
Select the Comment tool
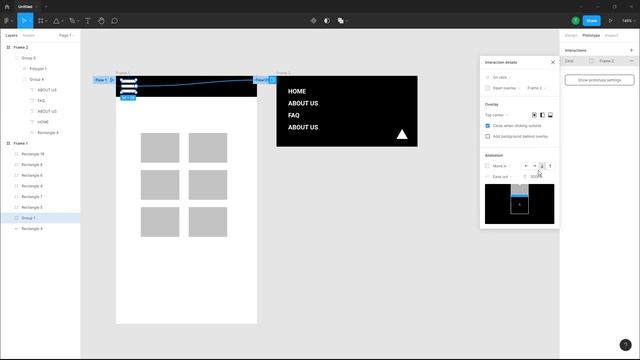pos(115,20)
